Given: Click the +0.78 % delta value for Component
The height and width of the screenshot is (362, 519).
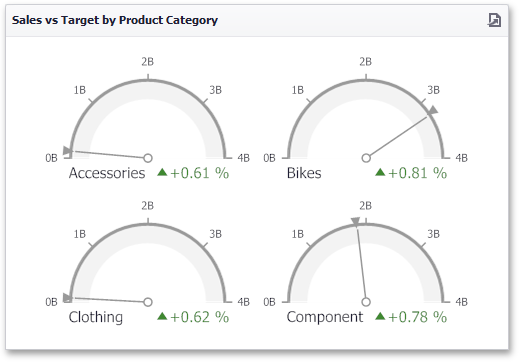Looking at the screenshot, I should pos(417,317).
